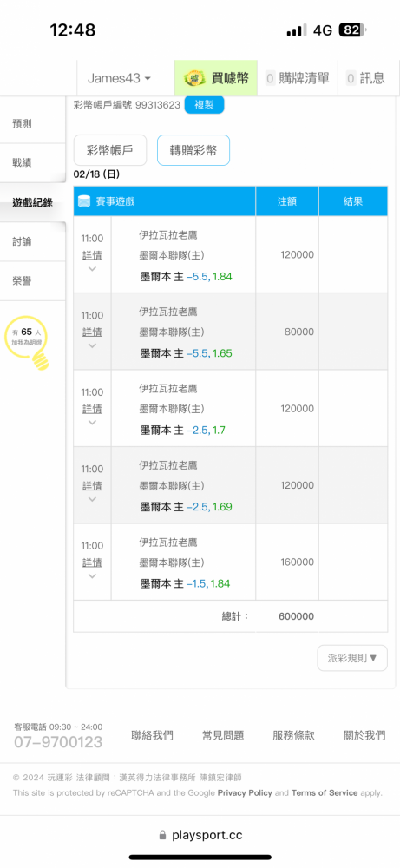Click the 複製 account number button
The image size is (400, 868).
pyautogui.click(x=204, y=105)
